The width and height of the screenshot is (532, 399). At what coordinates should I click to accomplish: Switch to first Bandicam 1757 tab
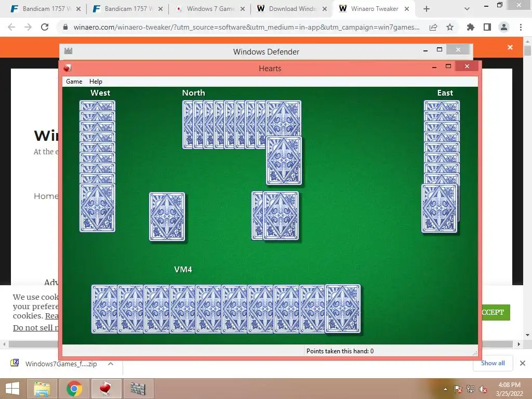[x=46, y=9]
